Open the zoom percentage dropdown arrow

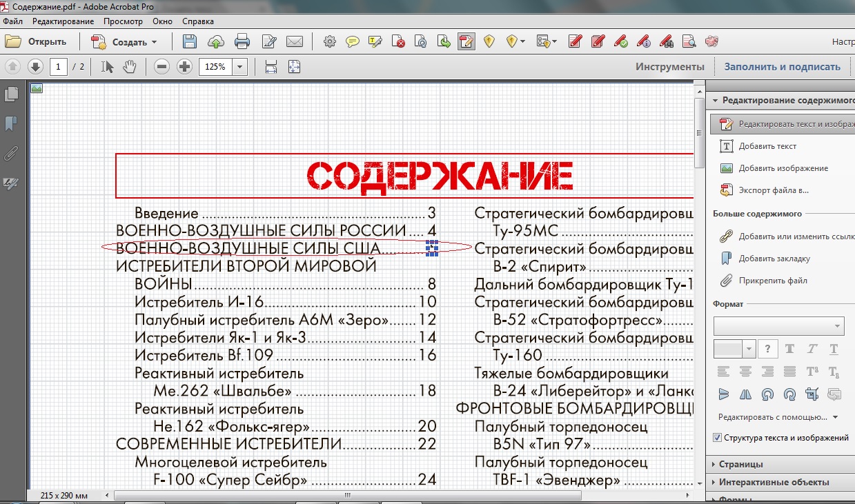(240, 67)
